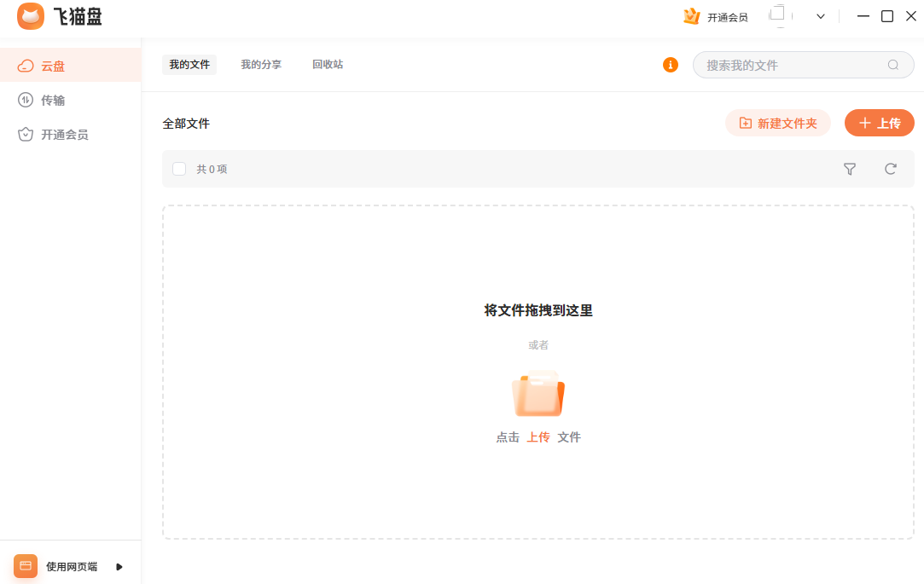Refresh the file list with reload icon

click(891, 169)
